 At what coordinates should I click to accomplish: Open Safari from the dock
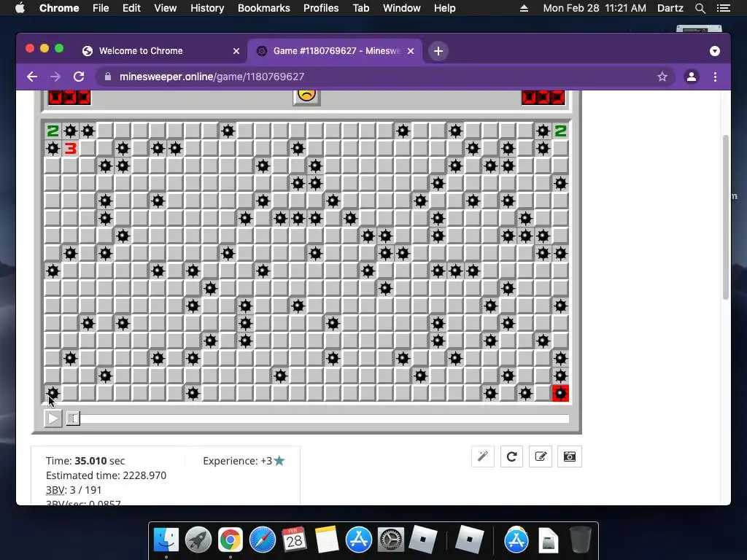[x=263, y=540]
